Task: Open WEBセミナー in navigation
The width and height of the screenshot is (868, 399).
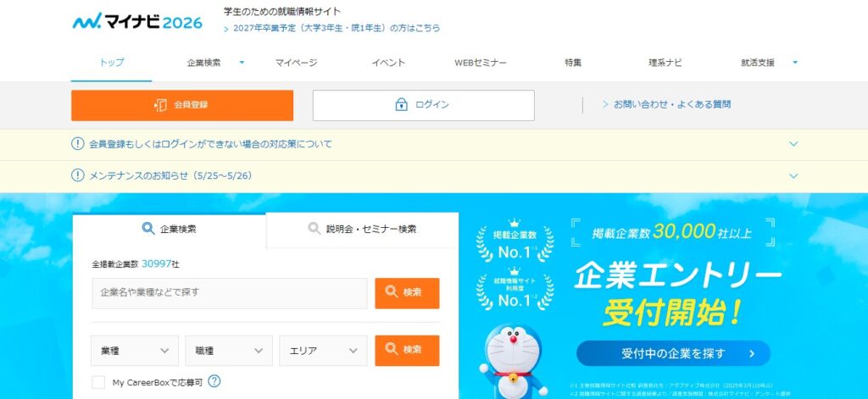Action: coord(481,63)
